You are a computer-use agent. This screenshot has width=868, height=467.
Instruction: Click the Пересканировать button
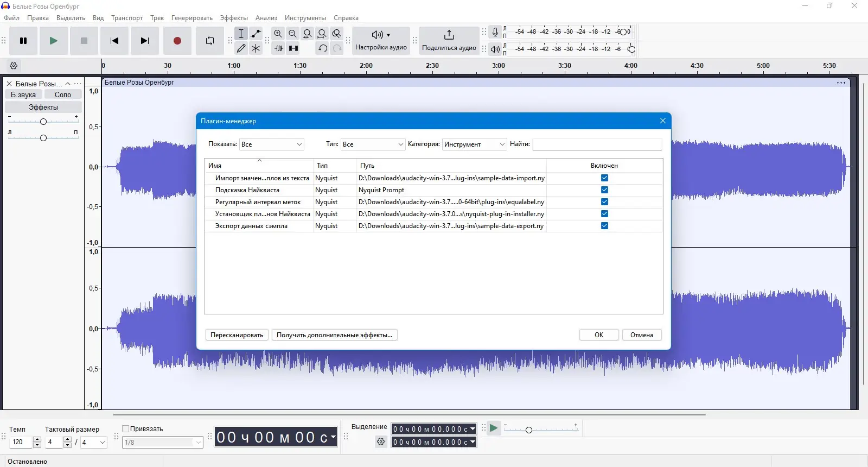point(237,335)
